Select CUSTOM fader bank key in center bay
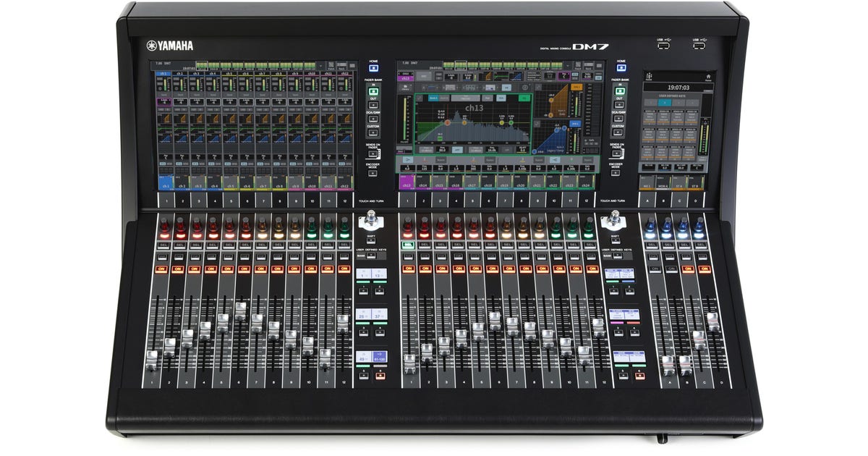 click(618, 132)
